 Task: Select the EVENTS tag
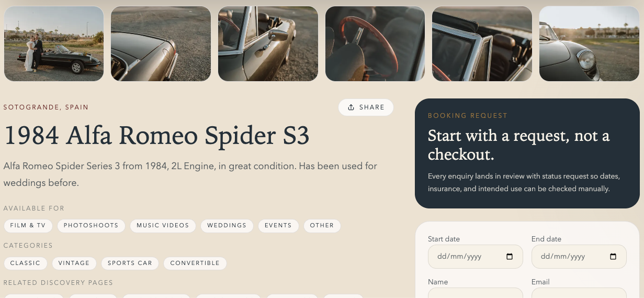tap(278, 226)
